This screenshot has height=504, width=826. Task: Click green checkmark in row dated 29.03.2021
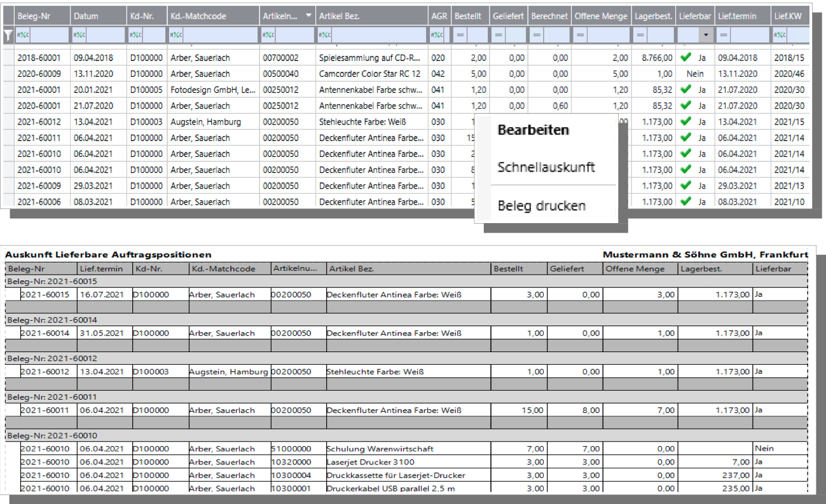pyautogui.click(x=685, y=186)
